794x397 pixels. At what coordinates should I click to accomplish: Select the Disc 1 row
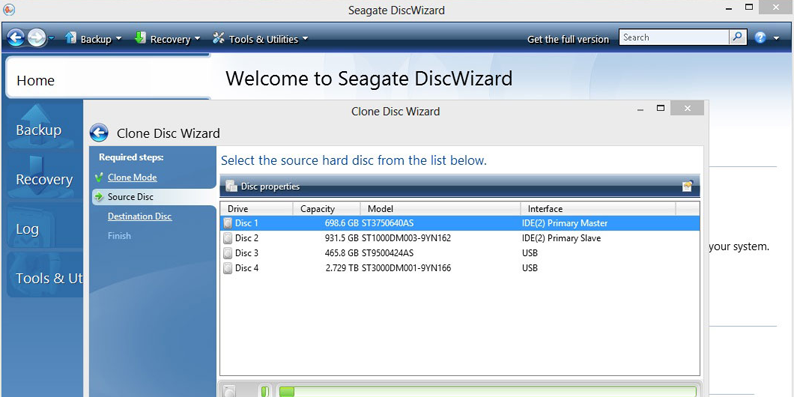click(x=460, y=223)
